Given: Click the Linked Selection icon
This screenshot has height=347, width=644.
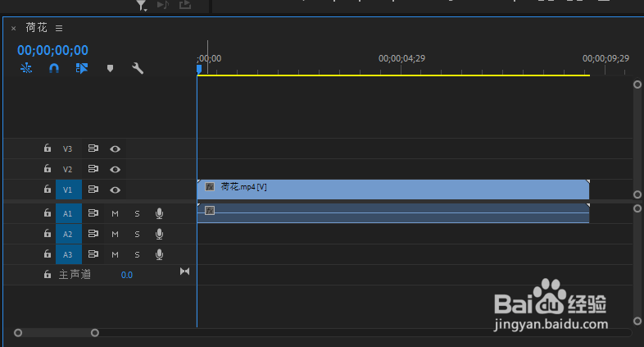Looking at the screenshot, I should click(82, 70).
